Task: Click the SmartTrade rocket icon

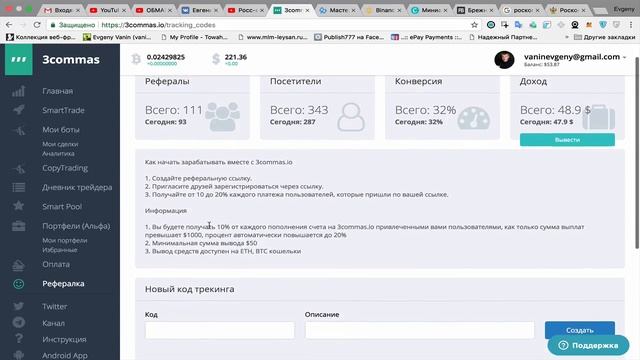Action: [x=18, y=110]
